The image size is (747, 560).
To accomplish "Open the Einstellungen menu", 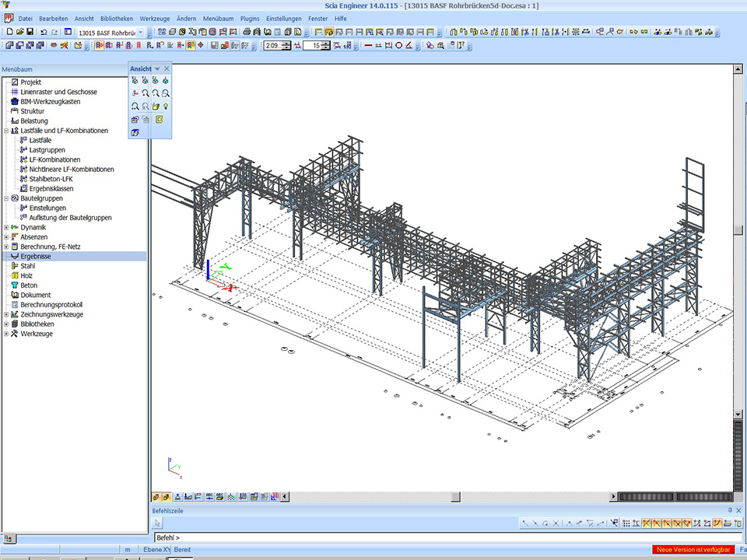I will click(x=283, y=18).
